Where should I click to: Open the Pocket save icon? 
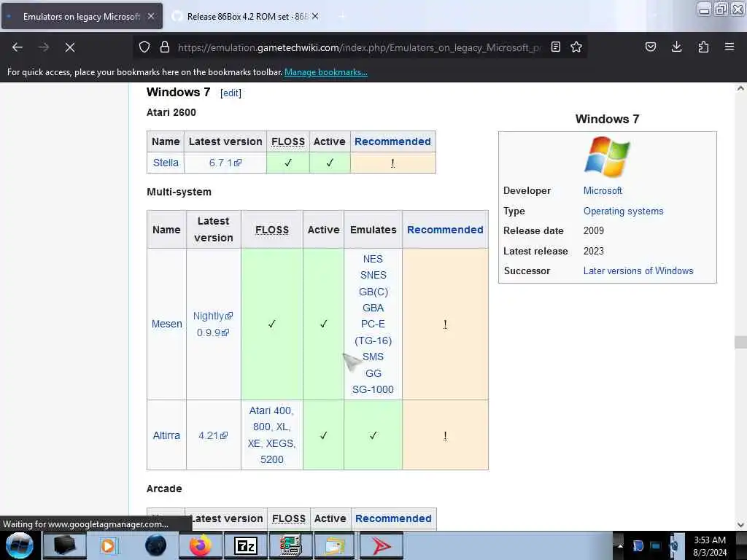[650, 47]
